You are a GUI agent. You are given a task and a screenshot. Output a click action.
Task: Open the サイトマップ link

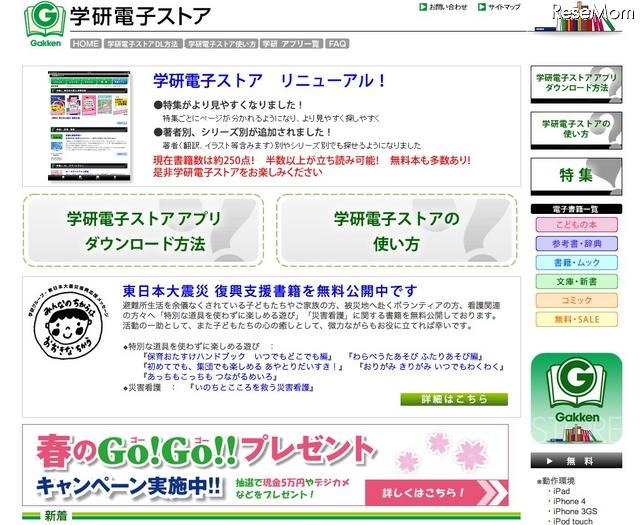pos(500,7)
